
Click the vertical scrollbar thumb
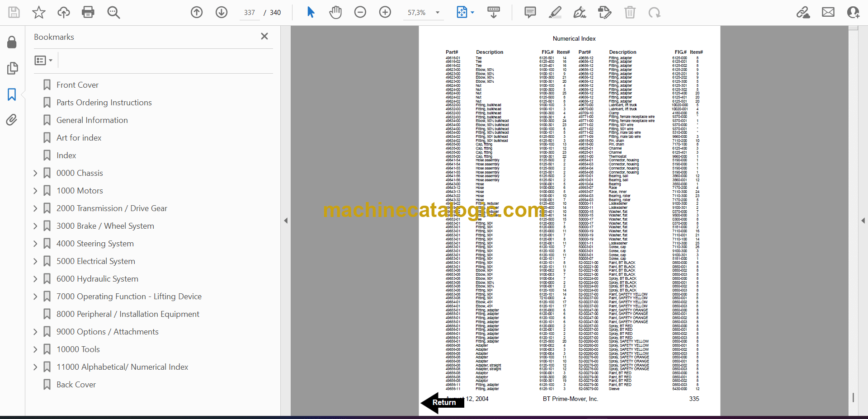coord(853,397)
